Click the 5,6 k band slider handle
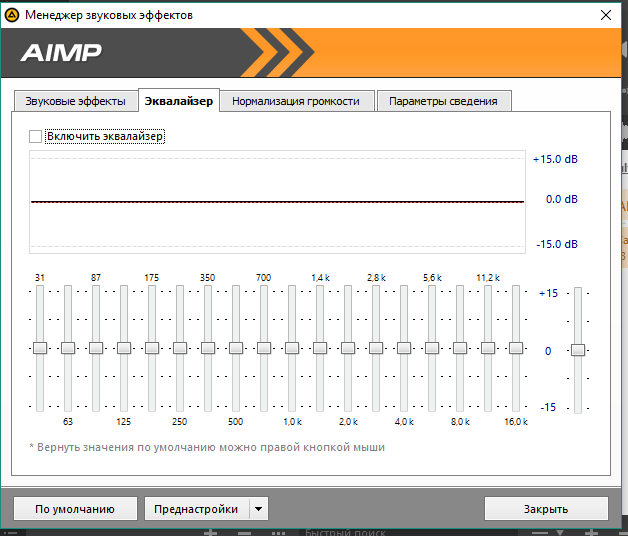The height and width of the screenshot is (536, 628). coord(432,348)
